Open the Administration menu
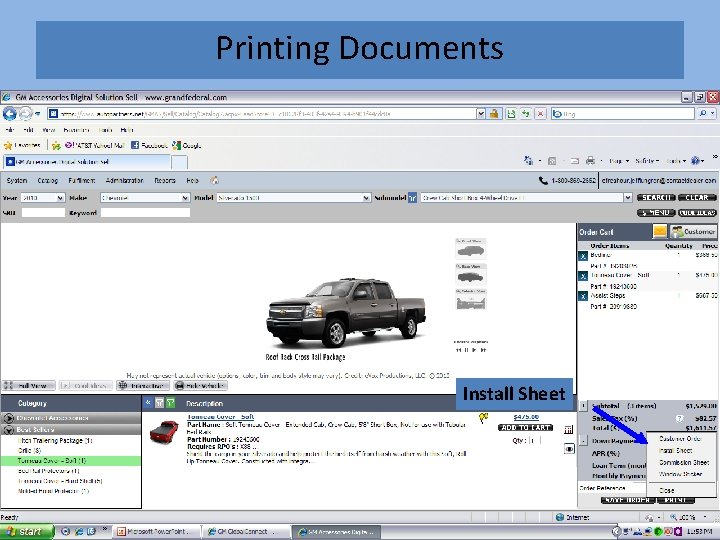 [x=124, y=180]
